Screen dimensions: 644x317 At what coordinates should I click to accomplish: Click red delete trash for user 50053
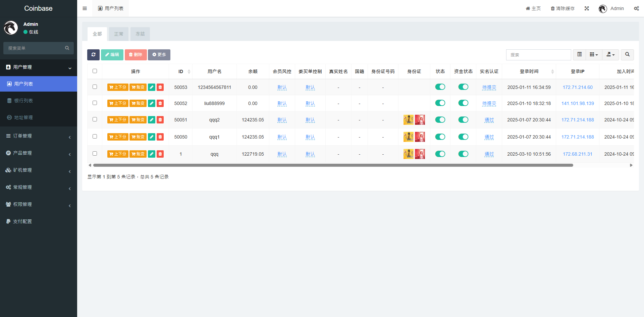coord(160,87)
